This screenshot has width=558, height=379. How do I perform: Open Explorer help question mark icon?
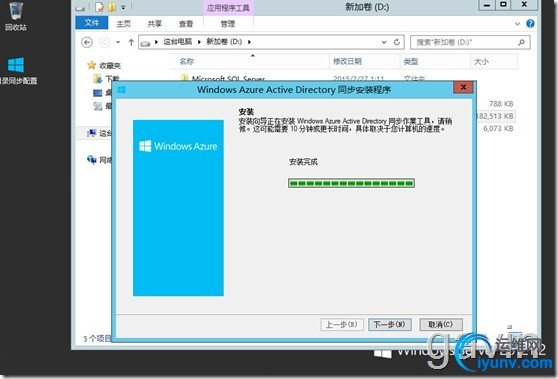click(x=530, y=23)
